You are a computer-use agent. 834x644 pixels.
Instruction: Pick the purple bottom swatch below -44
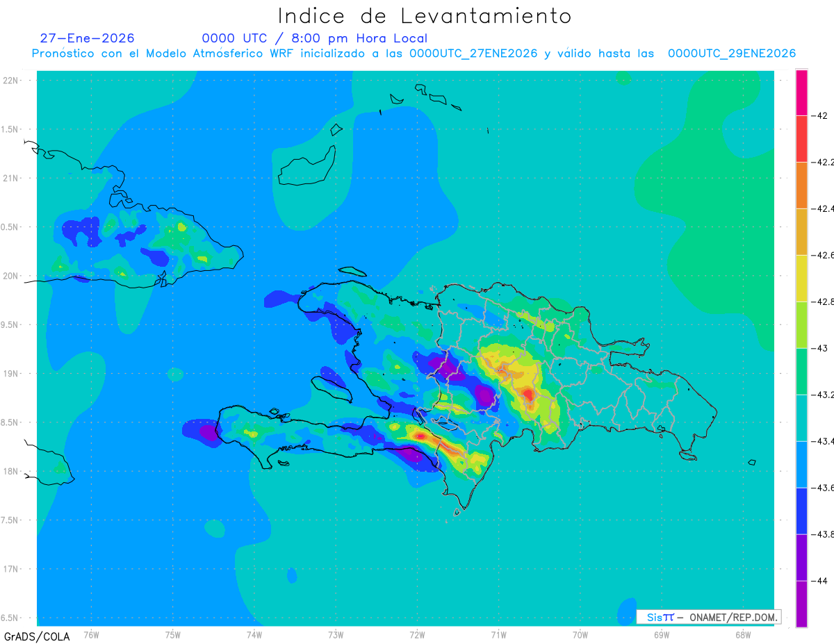tap(801, 604)
